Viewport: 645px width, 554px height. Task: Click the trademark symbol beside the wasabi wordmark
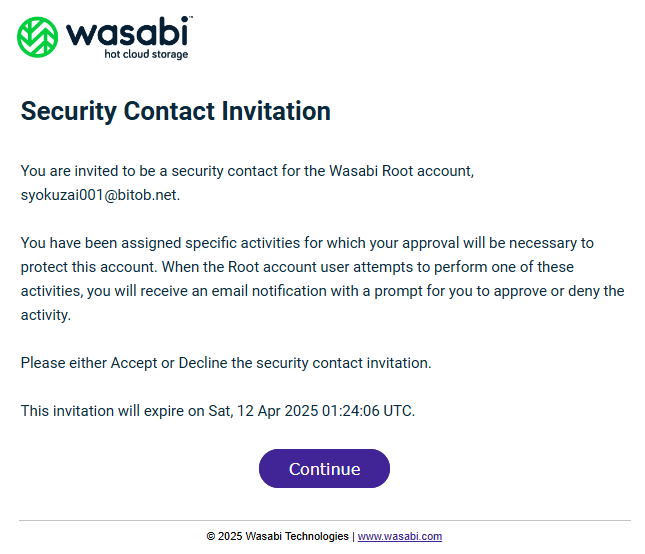click(191, 17)
